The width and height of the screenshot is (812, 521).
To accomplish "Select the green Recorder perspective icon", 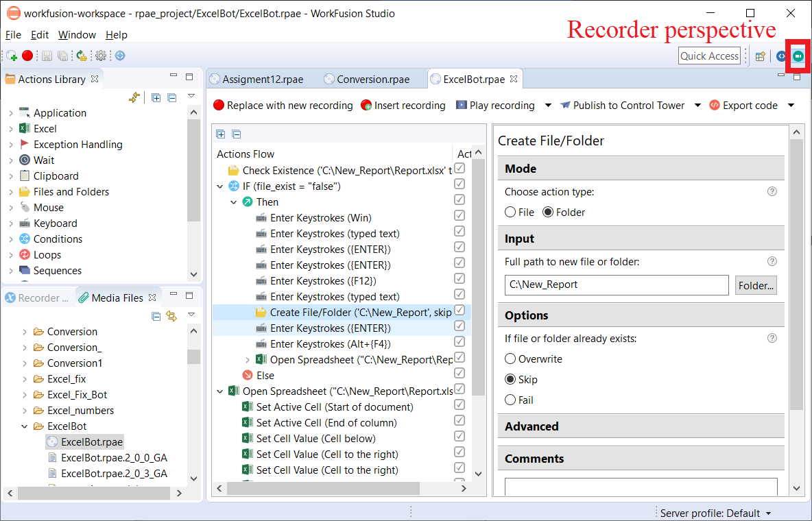I will pyautogui.click(x=798, y=56).
